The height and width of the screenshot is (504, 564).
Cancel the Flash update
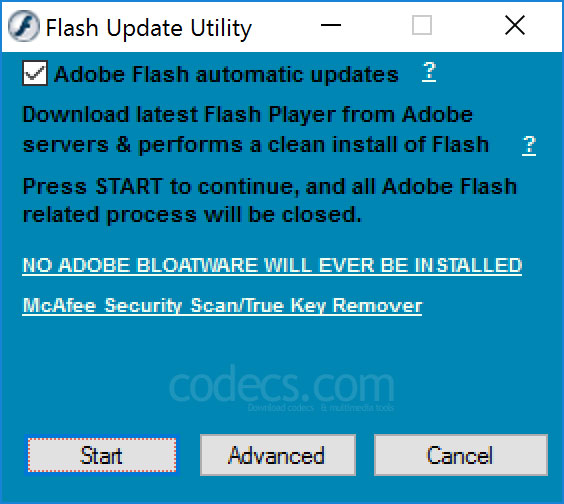pos(461,455)
